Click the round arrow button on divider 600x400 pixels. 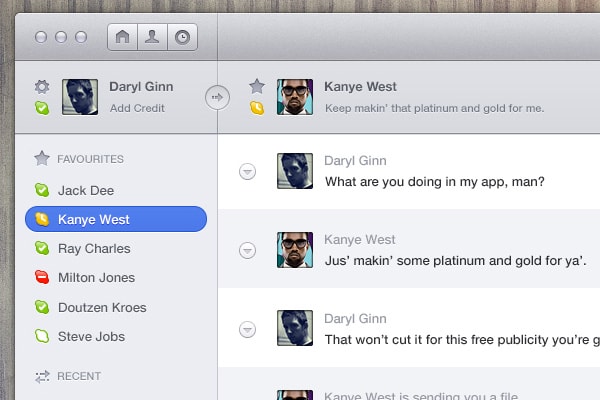point(217,97)
